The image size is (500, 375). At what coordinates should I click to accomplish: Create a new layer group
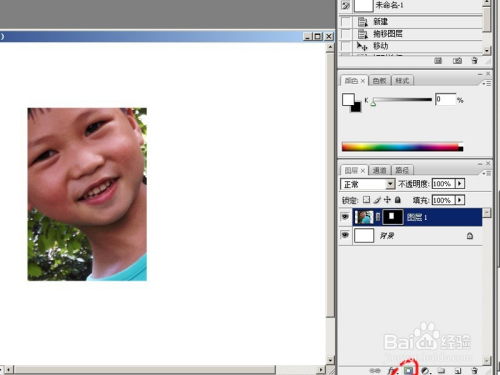coord(442,370)
